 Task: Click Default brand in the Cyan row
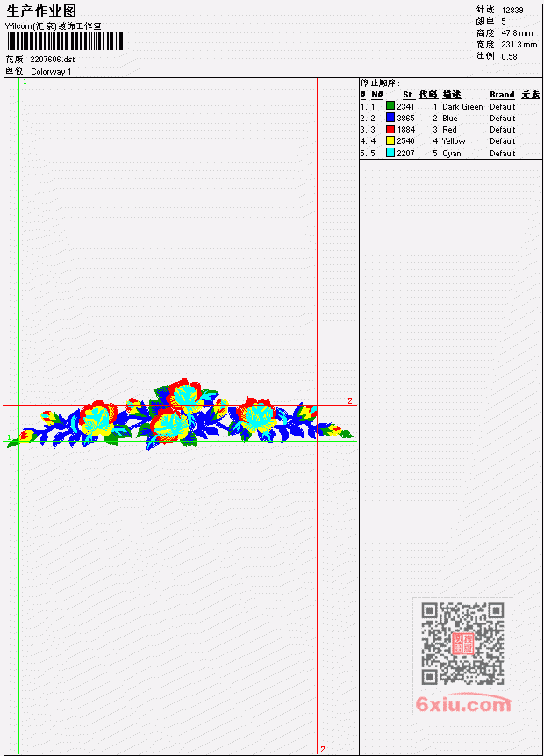click(x=503, y=154)
